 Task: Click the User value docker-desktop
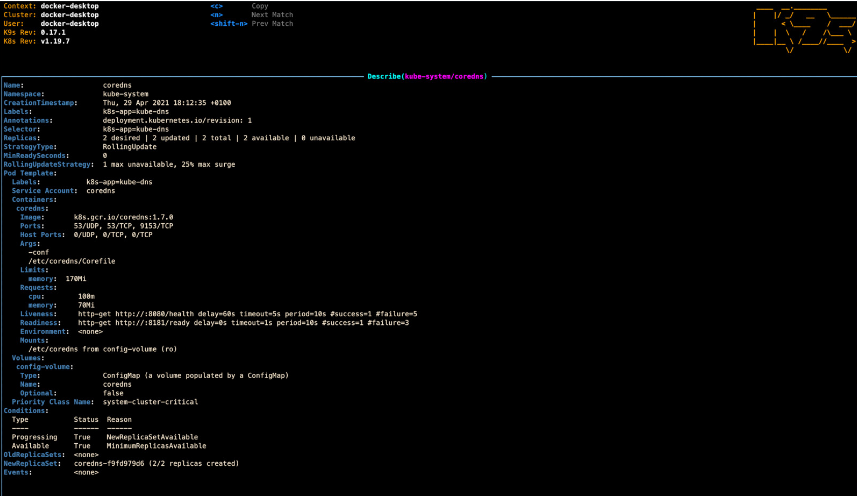(x=69, y=23)
